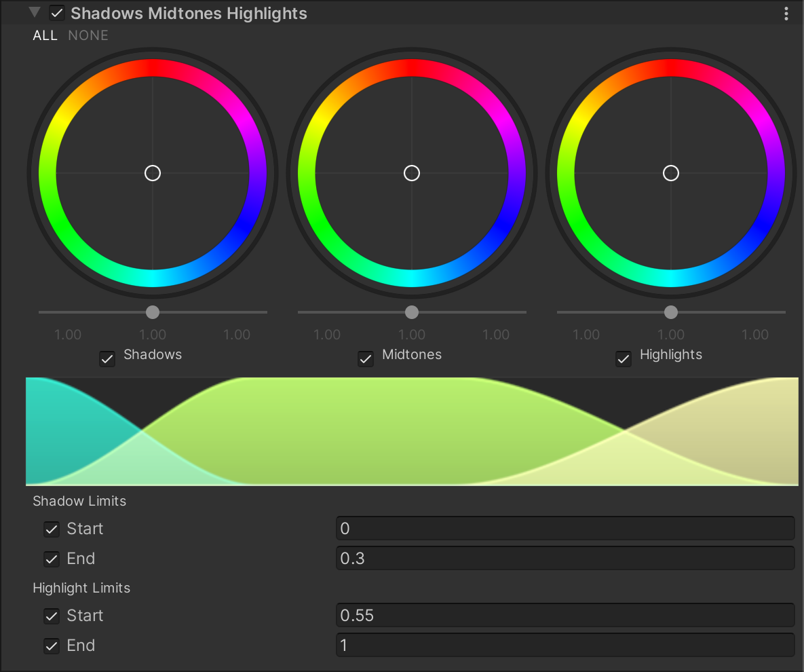Uncheck the Midtones checkbox
The image size is (804, 672).
click(366, 358)
